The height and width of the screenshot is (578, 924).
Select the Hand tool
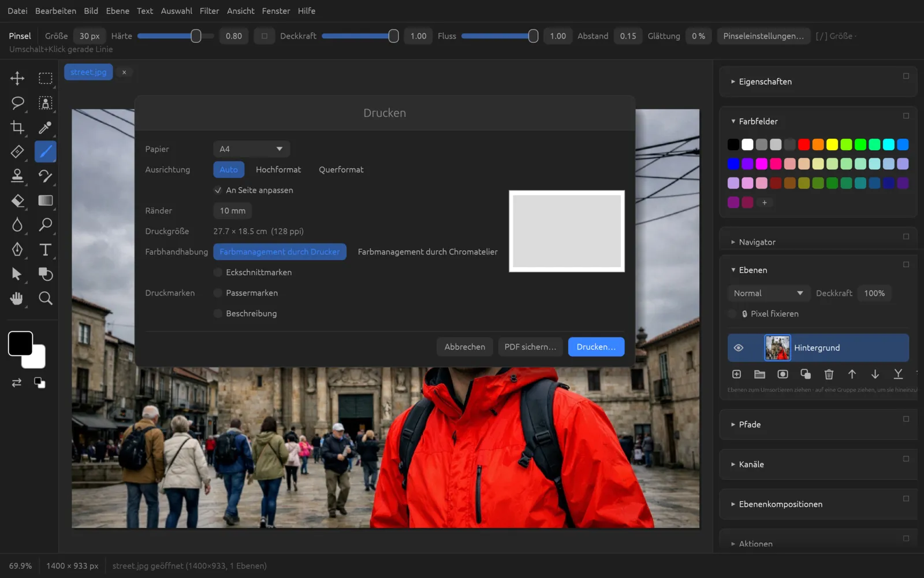point(17,298)
